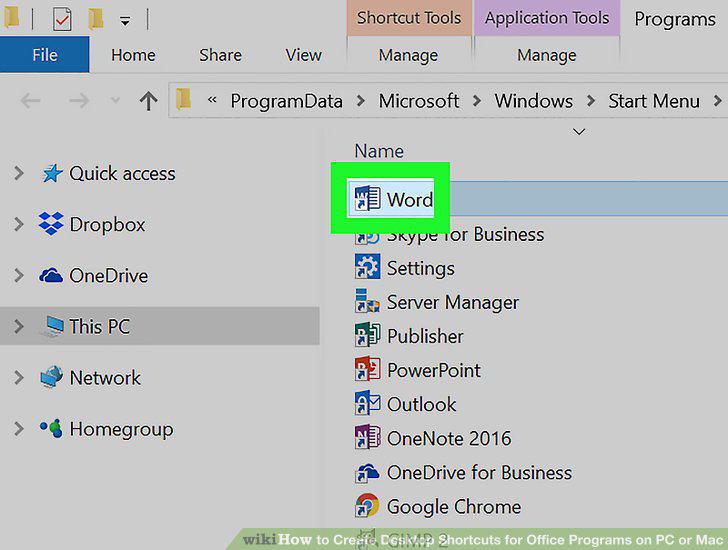Click the Name column header
This screenshot has width=728, height=550.
(379, 151)
